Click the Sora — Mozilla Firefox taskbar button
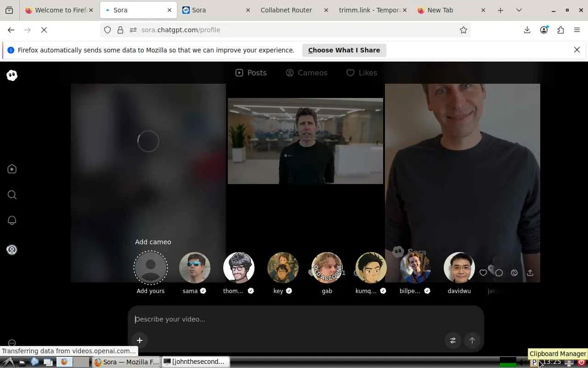The height and width of the screenshot is (368, 588). tap(126, 362)
